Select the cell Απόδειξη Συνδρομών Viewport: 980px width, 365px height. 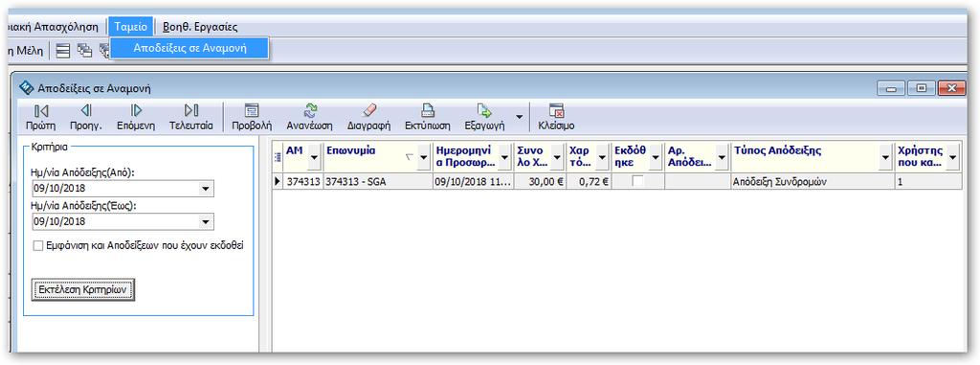point(812,182)
